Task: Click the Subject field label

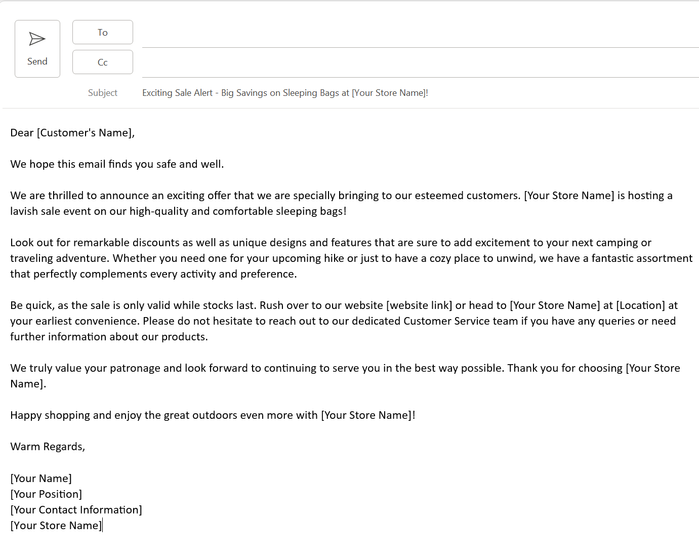Action: [x=102, y=93]
